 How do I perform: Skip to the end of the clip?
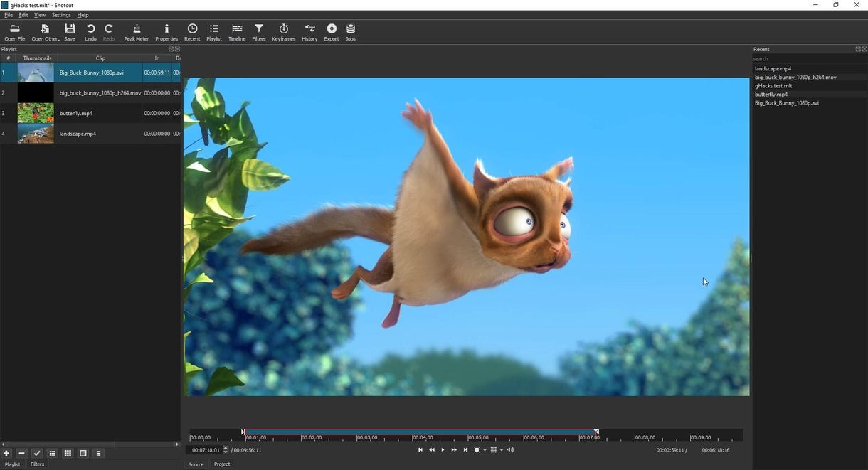pos(465,449)
